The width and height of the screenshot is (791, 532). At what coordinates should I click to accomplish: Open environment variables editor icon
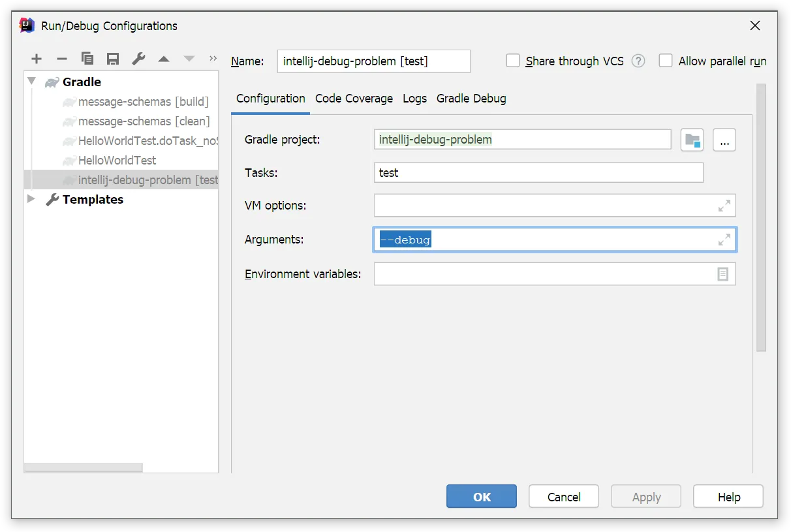723,274
